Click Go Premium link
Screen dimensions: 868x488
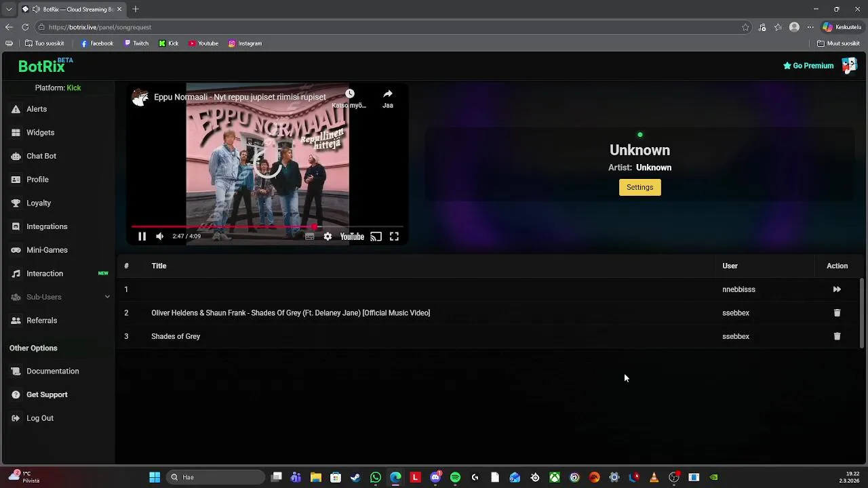click(808, 66)
